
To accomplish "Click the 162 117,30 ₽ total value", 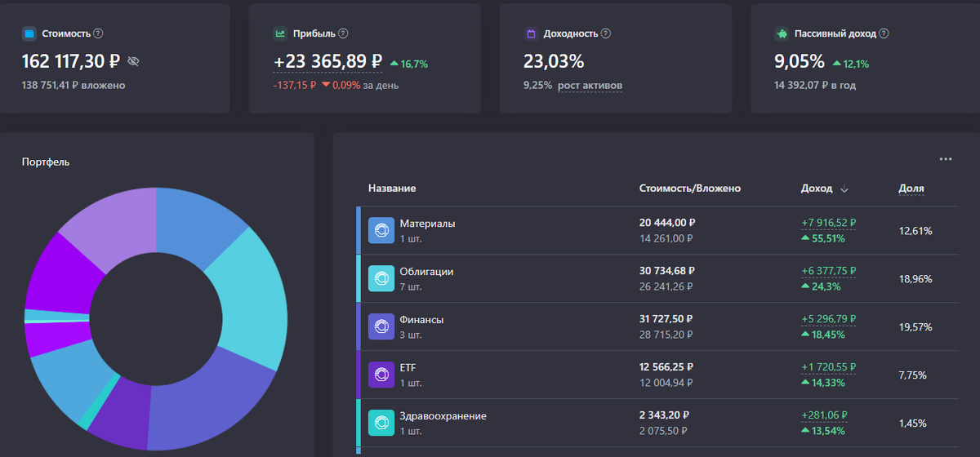I will [71, 61].
